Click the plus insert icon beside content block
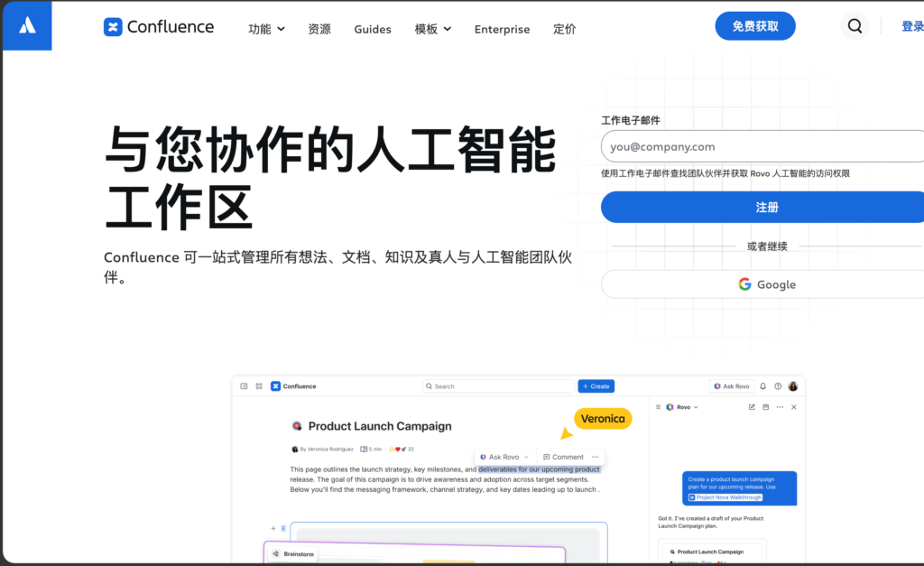This screenshot has width=924, height=566. coord(273,528)
